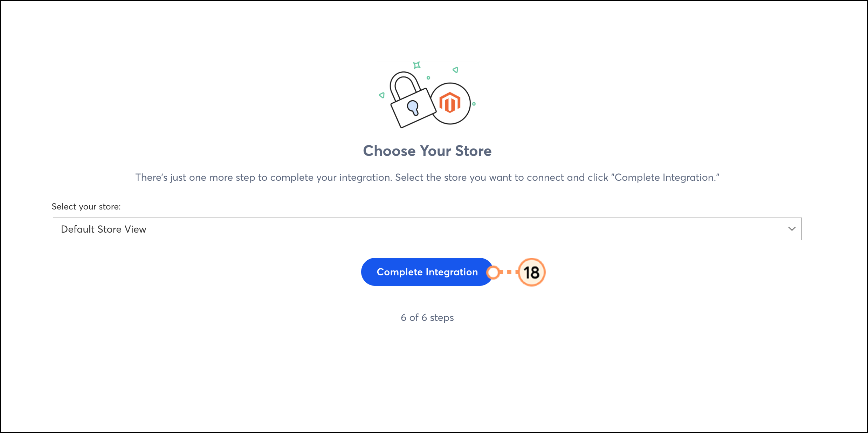This screenshot has height=433, width=868.
Task: Click the green triangle above the Magento logo
Action: (455, 70)
